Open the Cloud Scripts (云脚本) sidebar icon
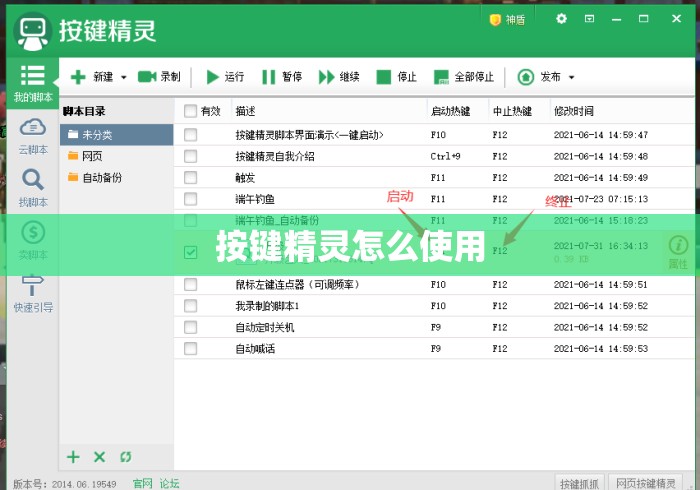This screenshot has height=490, width=700. [33, 127]
